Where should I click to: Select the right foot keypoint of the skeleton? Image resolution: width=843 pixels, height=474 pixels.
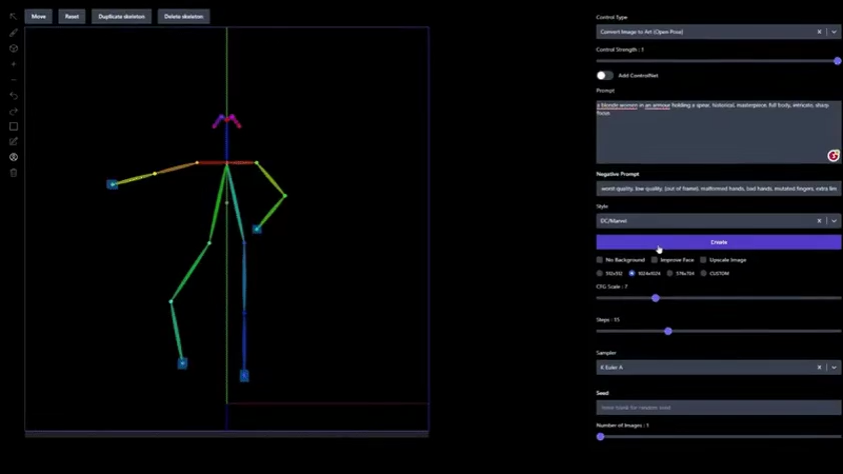(182, 363)
